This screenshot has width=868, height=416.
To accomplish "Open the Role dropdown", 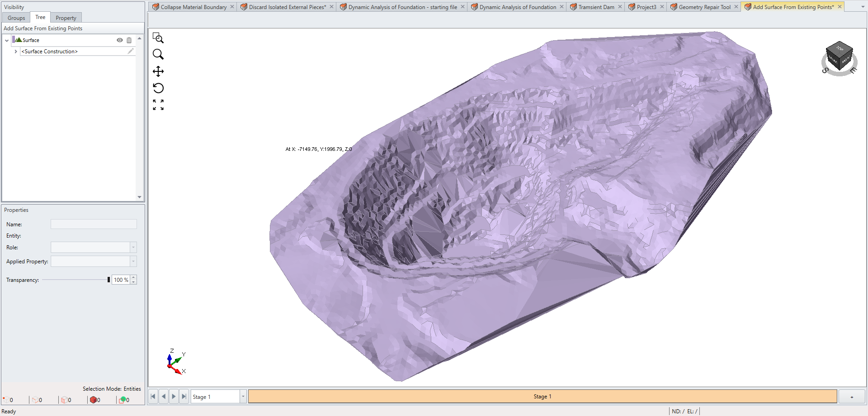I will [x=133, y=247].
